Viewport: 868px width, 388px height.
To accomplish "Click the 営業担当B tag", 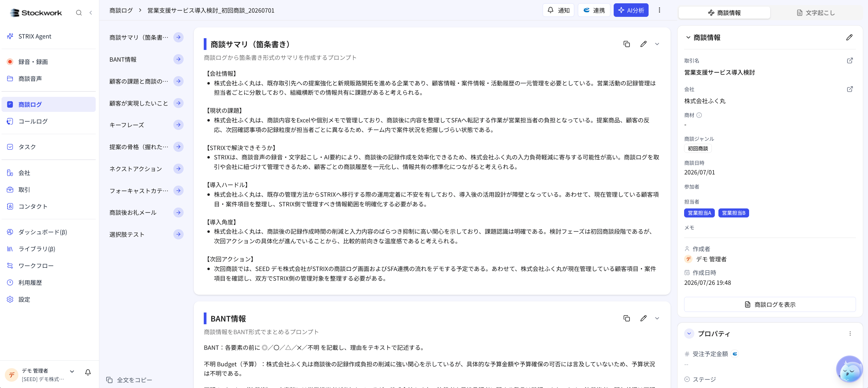I will (x=733, y=213).
